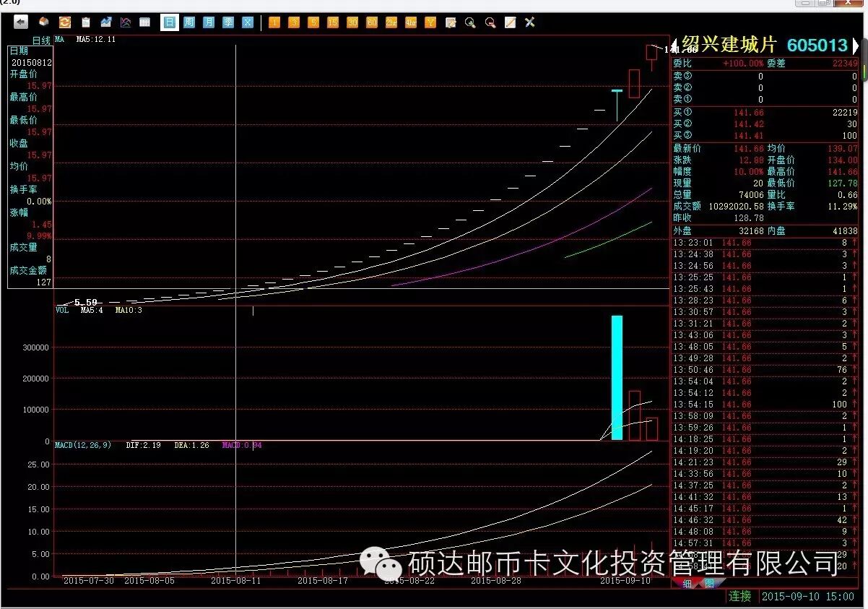
Task: Switch to the 月 monthly period
Action: click(209, 22)
